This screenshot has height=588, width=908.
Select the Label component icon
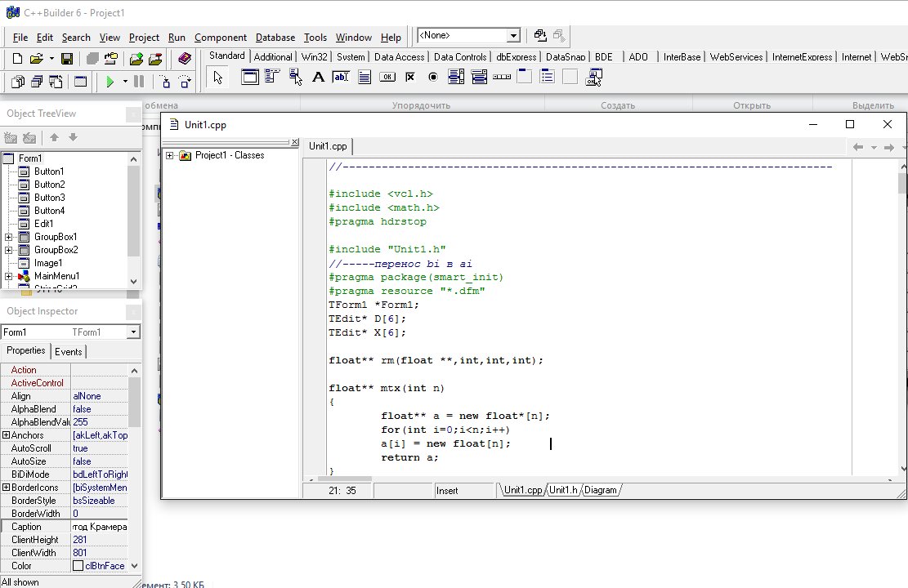(x=318, y=77)
